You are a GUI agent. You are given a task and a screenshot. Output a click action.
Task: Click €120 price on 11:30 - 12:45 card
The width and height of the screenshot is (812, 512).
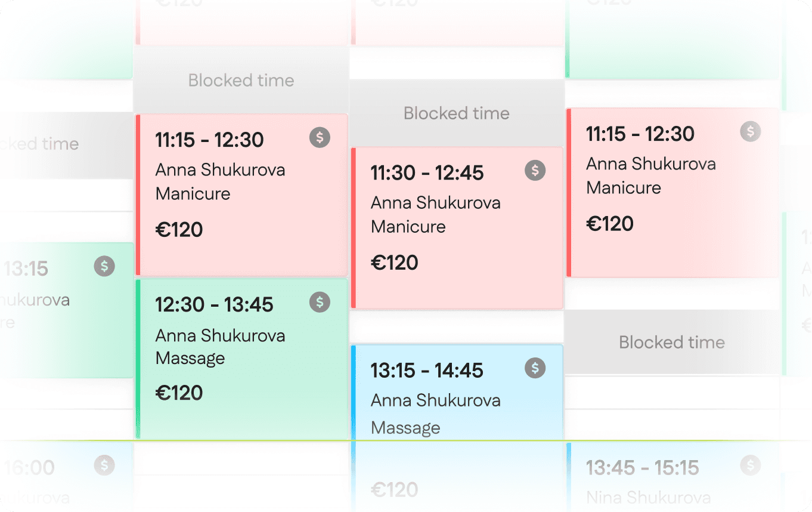[x=395, y=263]
